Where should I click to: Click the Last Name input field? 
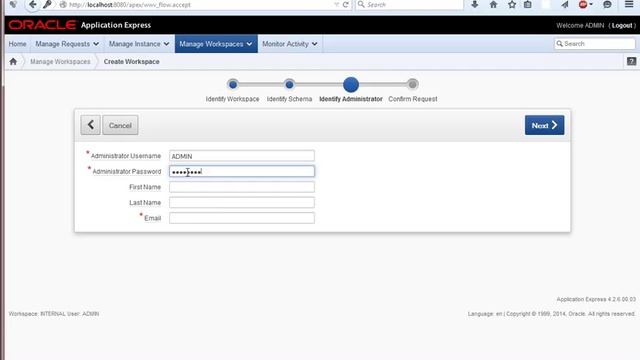pyautogui.click(x=242, y=202)
